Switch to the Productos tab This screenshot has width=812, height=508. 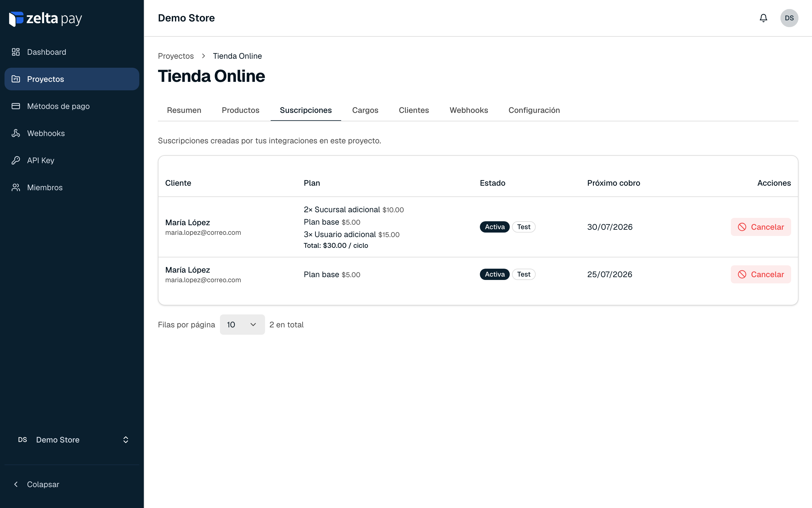240,110
